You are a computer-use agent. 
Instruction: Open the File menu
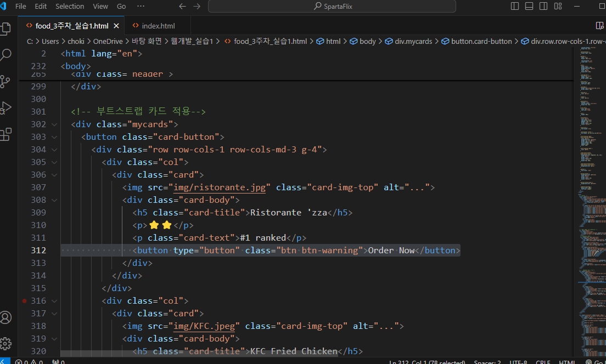[20, 6]
